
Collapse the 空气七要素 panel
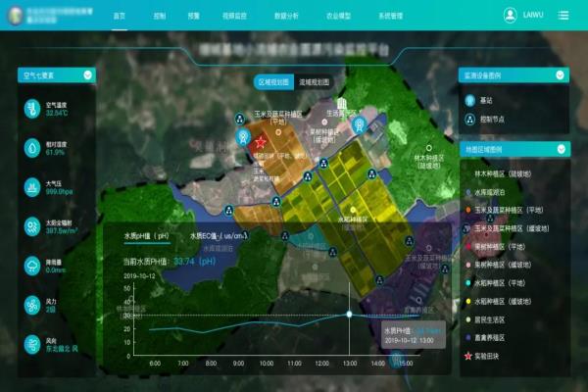tap(87, 75)
